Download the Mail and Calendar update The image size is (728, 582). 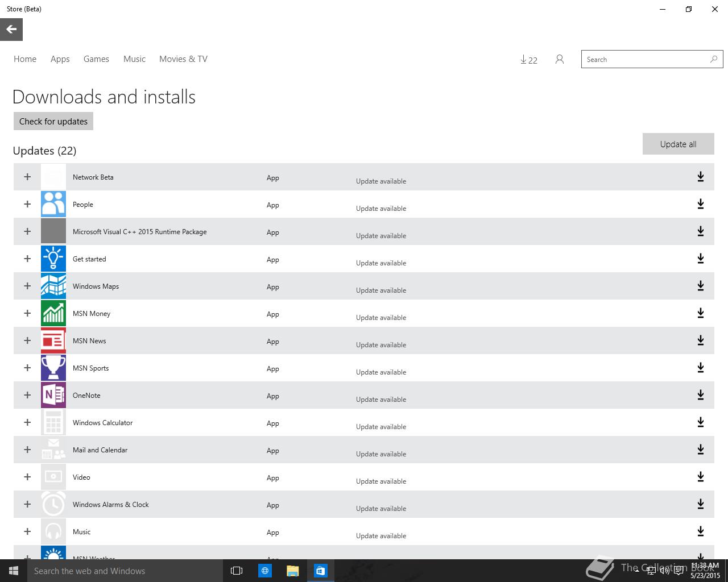coord(701,450)
